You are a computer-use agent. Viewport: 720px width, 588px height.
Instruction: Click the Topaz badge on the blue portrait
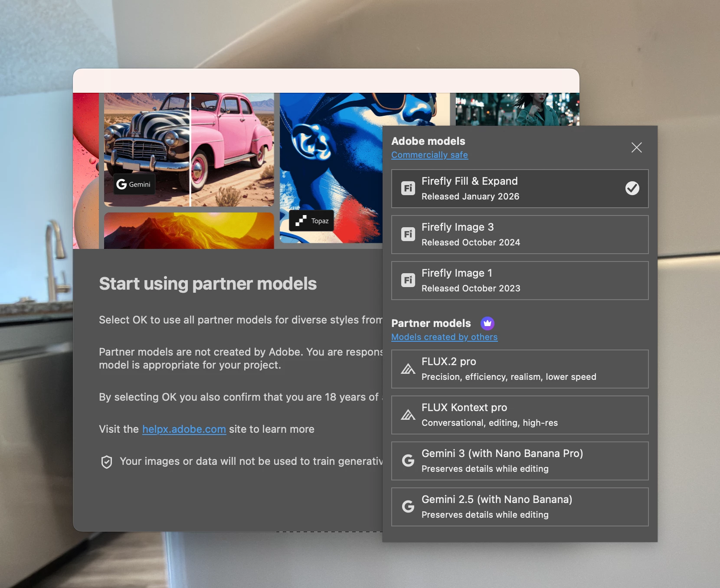(x=312, y=221)
